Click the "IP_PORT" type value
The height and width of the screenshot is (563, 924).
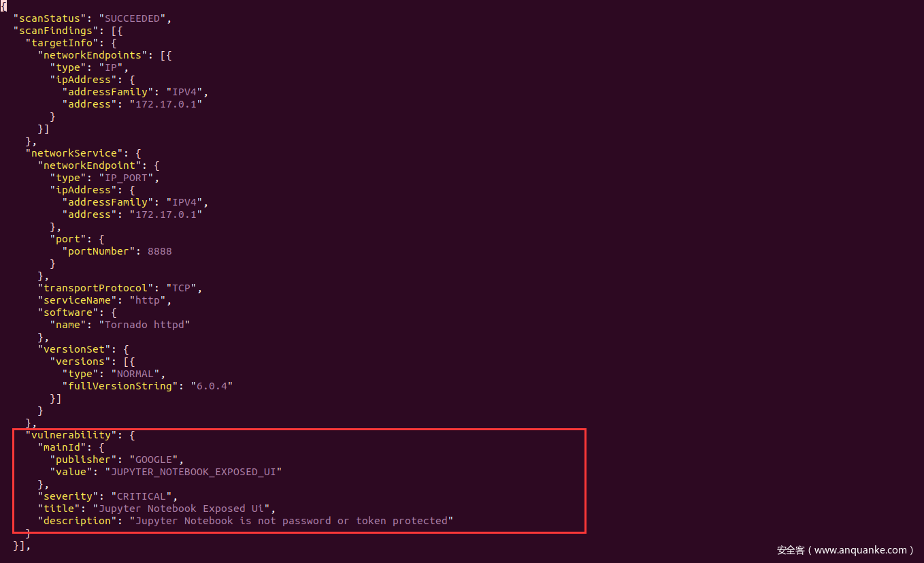[x=129, y=178]
